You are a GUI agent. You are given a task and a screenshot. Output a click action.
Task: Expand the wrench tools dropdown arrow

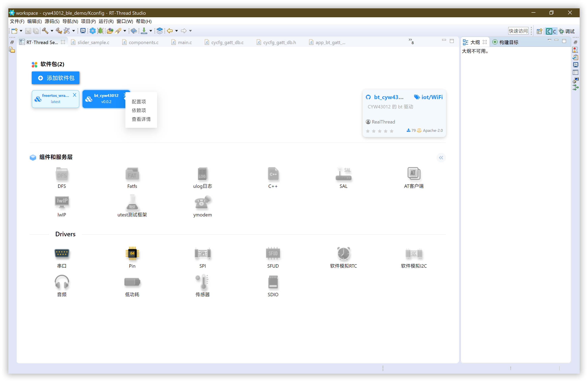pos(74,31)
